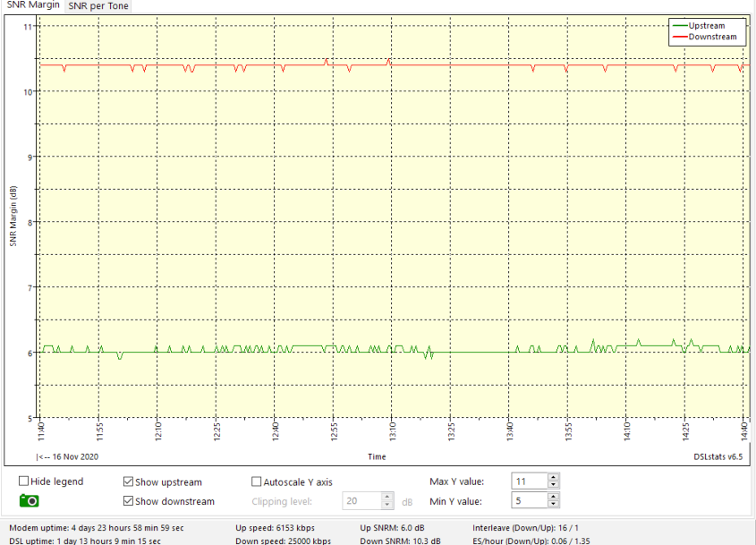
Task: Decrease Max Y value with down arrow
Action: (554, 486)
